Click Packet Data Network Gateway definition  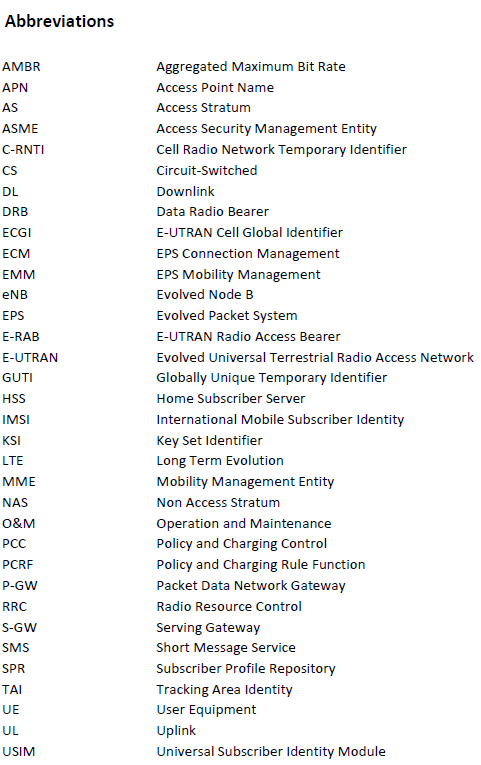click(x=251, y=586)
